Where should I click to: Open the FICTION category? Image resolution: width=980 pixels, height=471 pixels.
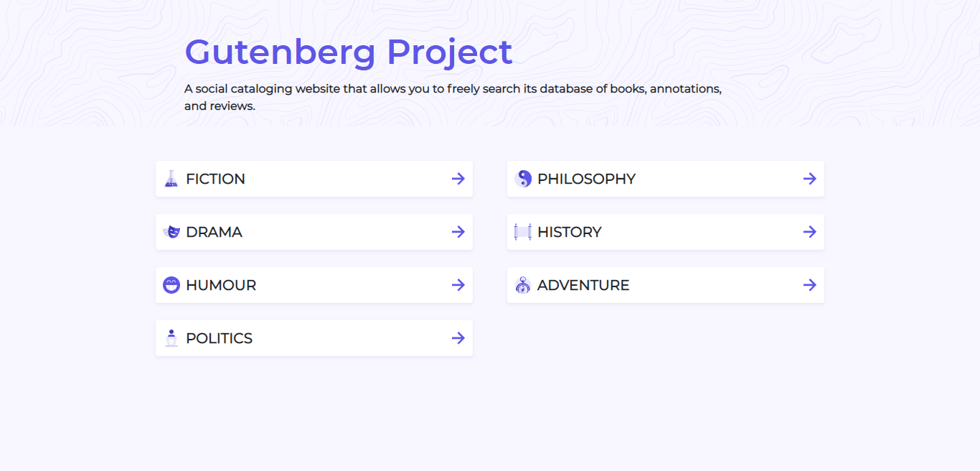[x=314, y=179]
